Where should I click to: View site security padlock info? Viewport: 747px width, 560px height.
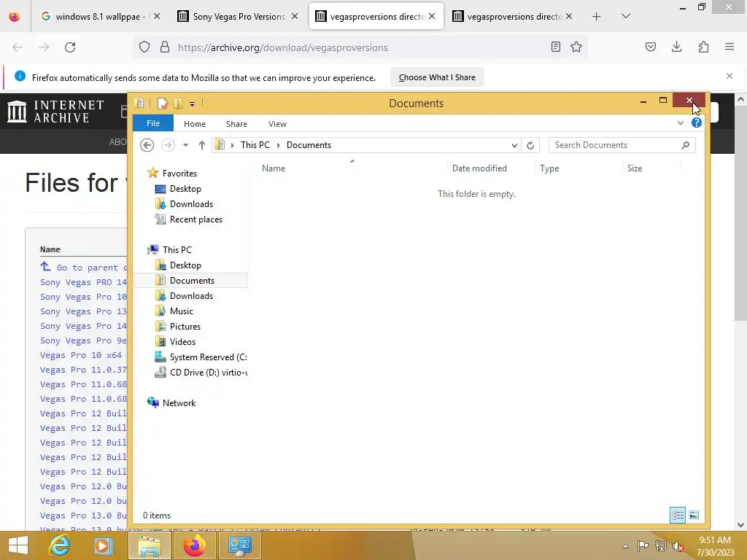[165, 47]
